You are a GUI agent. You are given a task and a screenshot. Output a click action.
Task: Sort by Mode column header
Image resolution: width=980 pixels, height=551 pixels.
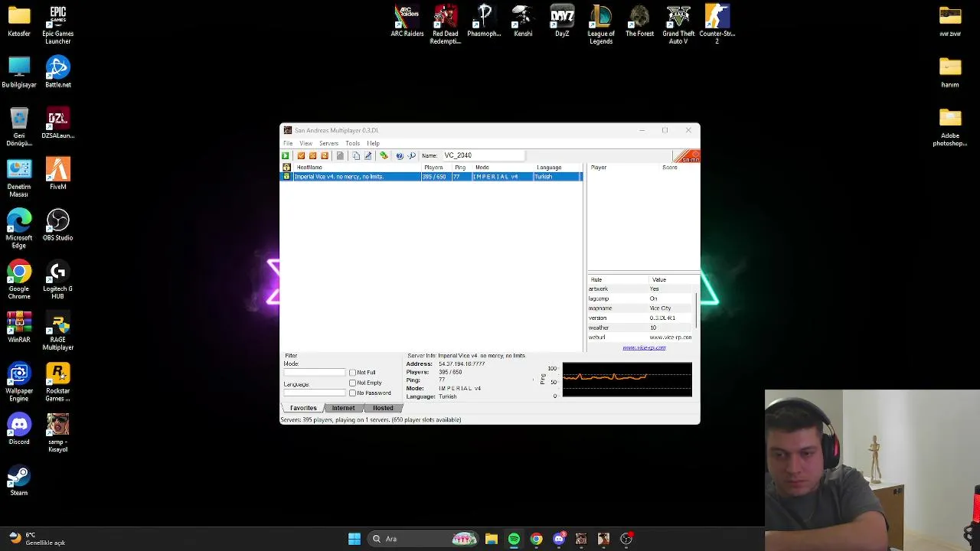coord(503,167)
